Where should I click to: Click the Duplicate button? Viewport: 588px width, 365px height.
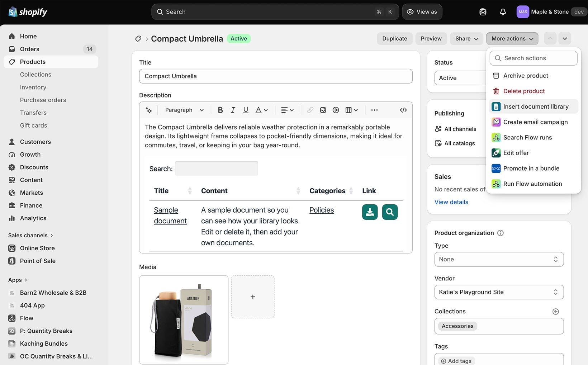(394, 38)
